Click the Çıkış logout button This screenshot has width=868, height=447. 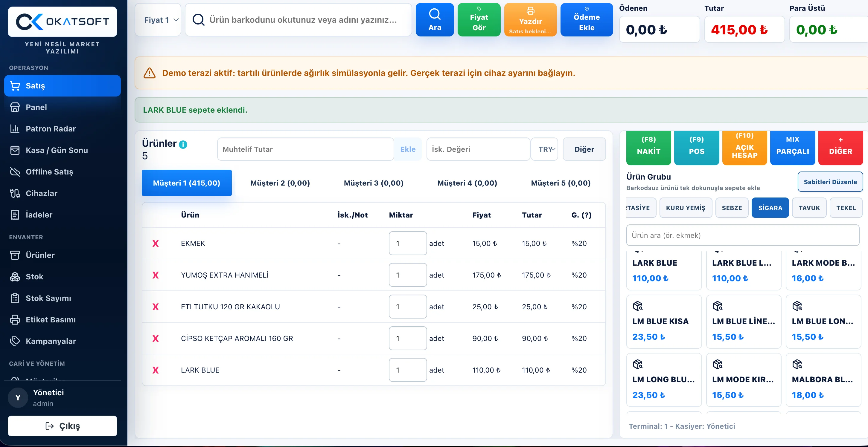coord(62,426)
